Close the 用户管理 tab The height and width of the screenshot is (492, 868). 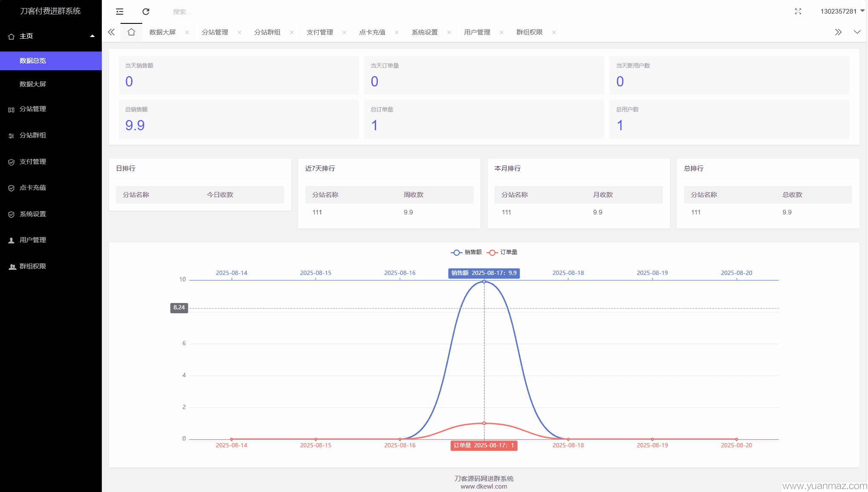point(501,32)
